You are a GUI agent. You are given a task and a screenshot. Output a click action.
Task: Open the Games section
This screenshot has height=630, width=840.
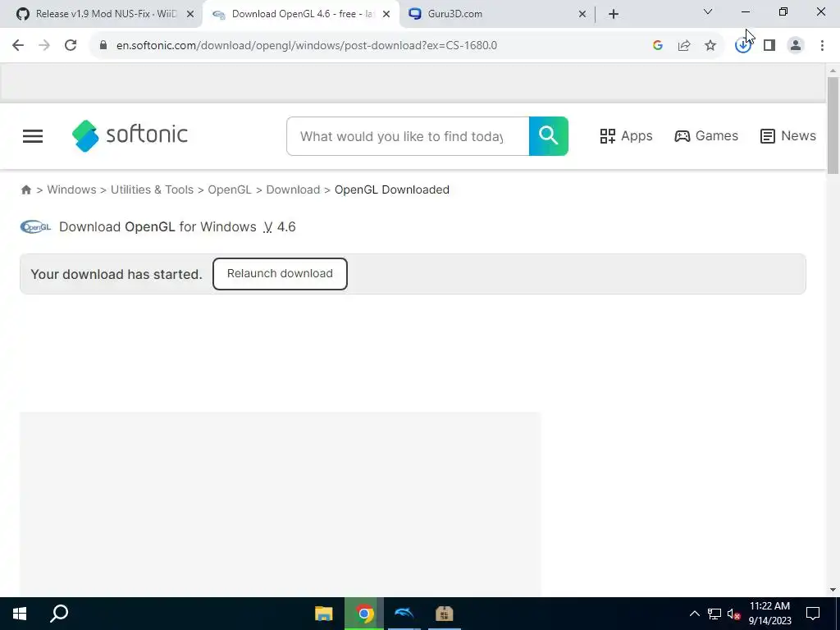706,136
